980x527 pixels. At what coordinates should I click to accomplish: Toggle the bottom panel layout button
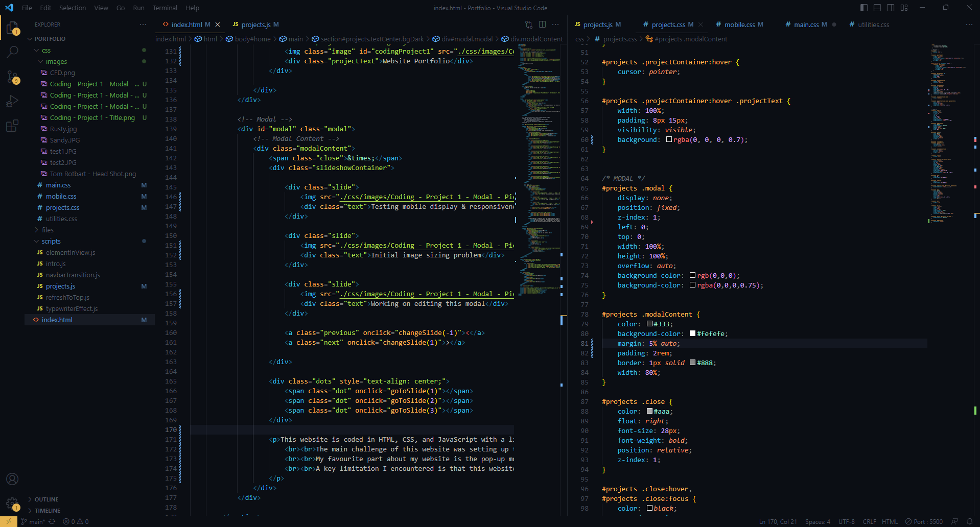(x=877, y=8)
